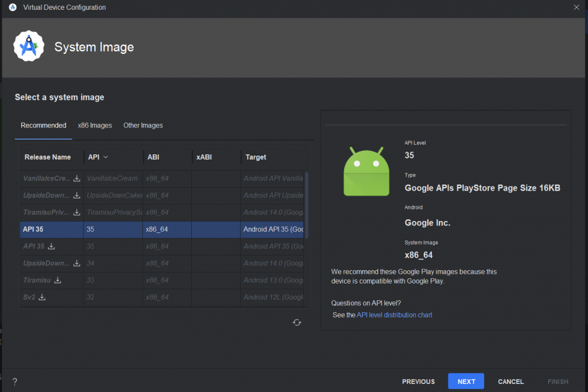Go back with the PREVIOUS button
The height and width of the screenshot is (392, 588).
coord(418,382)
